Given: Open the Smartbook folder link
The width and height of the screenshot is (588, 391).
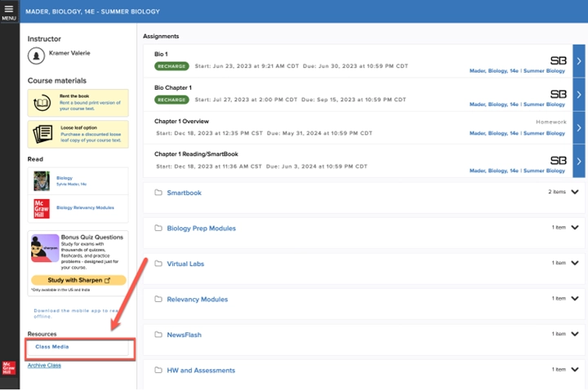Looking at the screenshot, I should (x=184, y=193).
